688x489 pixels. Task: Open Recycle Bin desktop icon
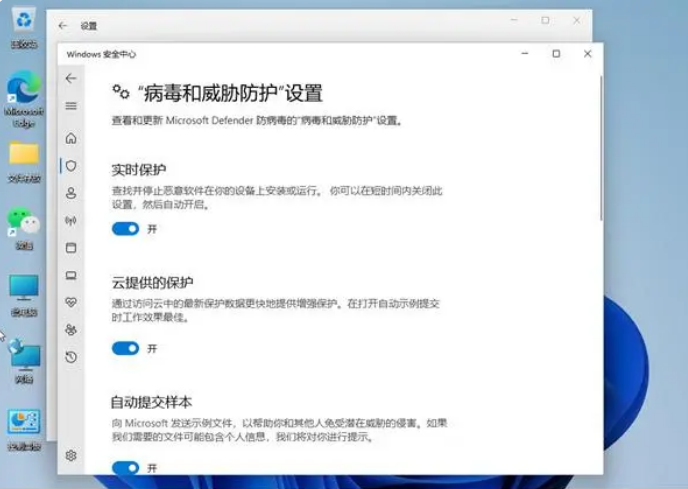[24, 29]
